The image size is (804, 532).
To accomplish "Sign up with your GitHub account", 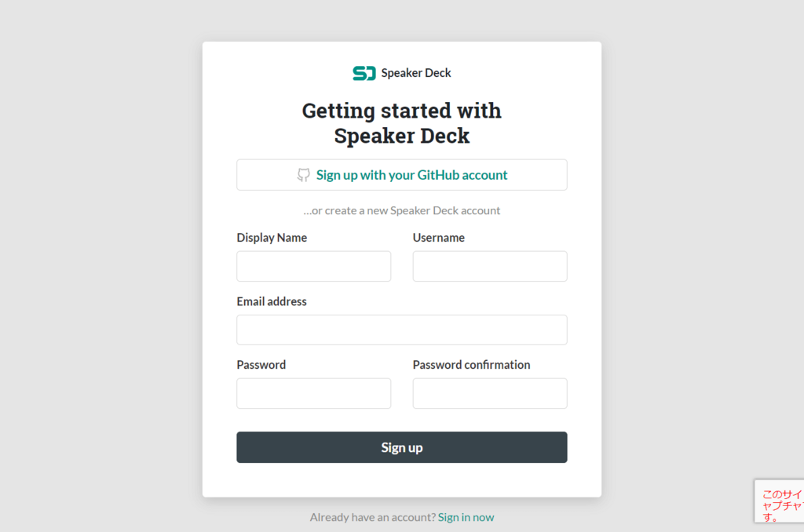I will 402,175.
